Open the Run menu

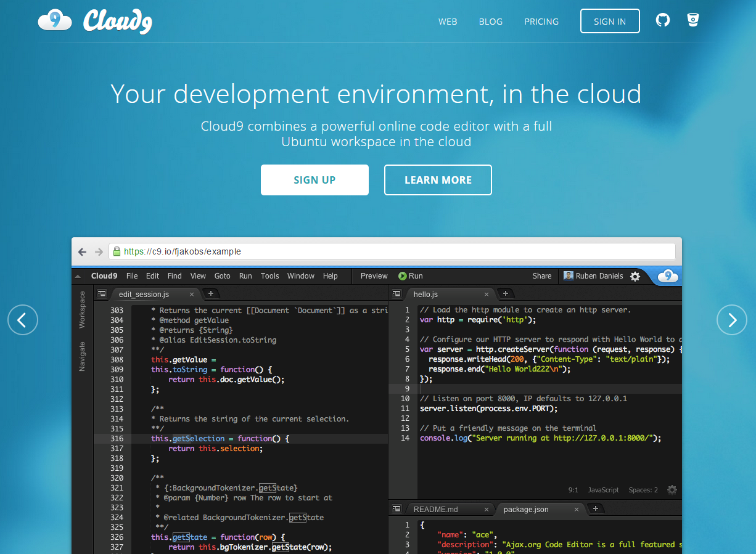pyautogui.click(x=245, y=276)
